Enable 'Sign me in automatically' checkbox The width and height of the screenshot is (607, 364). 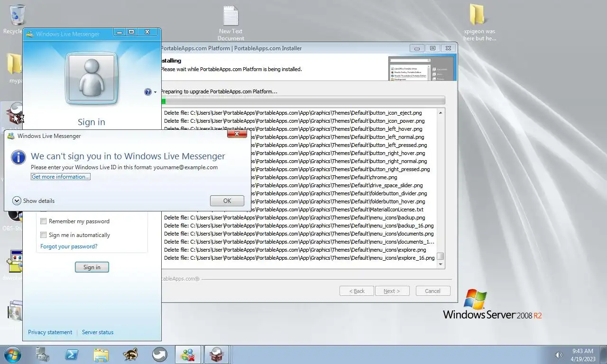click(44, 235)
